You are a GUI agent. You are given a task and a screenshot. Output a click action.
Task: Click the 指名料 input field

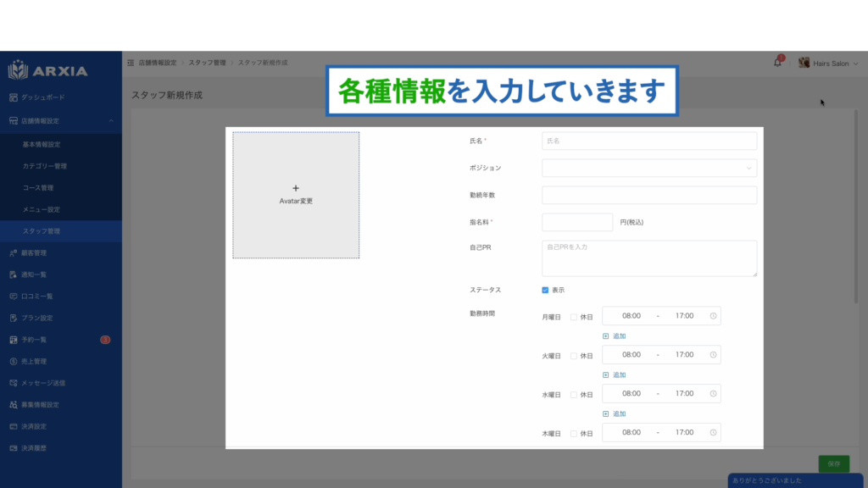577,223
